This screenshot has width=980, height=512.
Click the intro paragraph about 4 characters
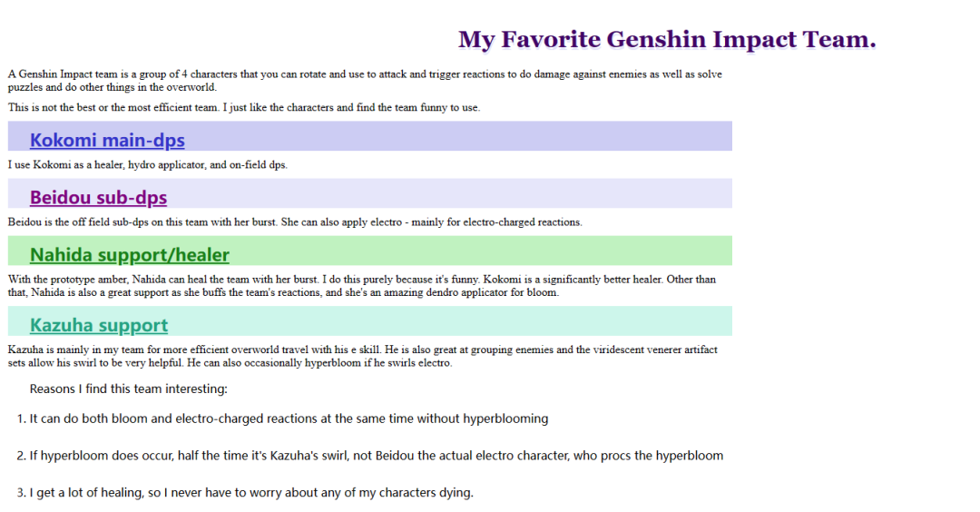[x=365, y=81]
